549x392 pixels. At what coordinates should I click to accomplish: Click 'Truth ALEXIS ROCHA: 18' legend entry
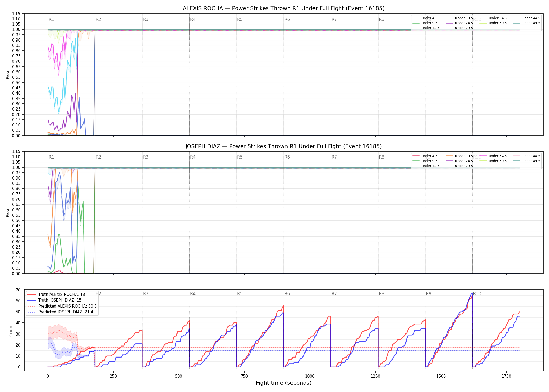(x=56, y=295)
